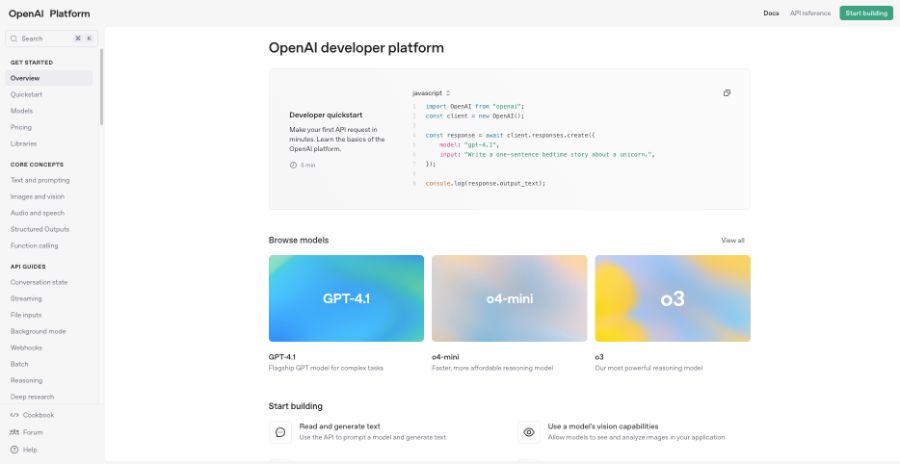Click Read and generate text title
This screenshot has height=464, width=900.
[340, 427]
